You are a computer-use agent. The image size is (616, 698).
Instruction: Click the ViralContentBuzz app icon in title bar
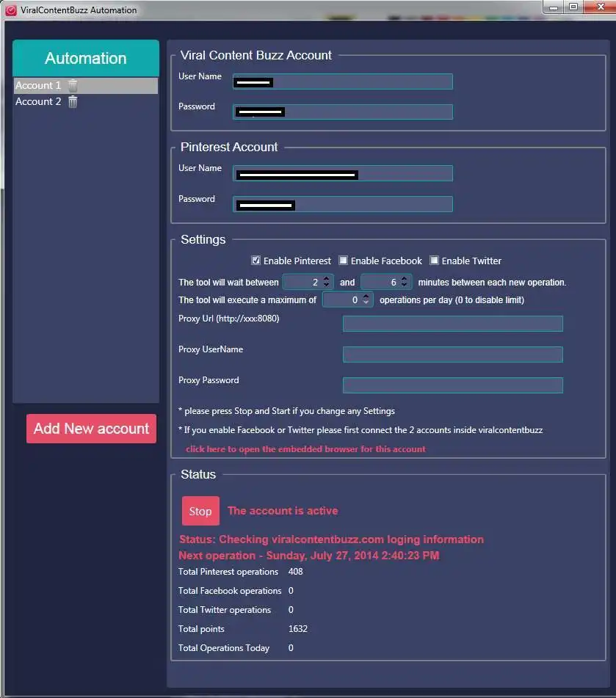11,10
